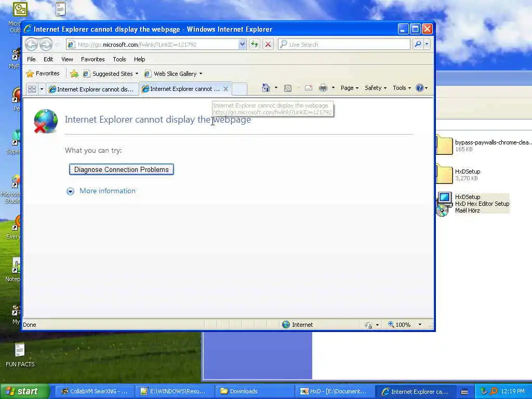Viewport: 532px width, 399px height.
Task: Click the blue Help question mark icon
Action: 420,88
